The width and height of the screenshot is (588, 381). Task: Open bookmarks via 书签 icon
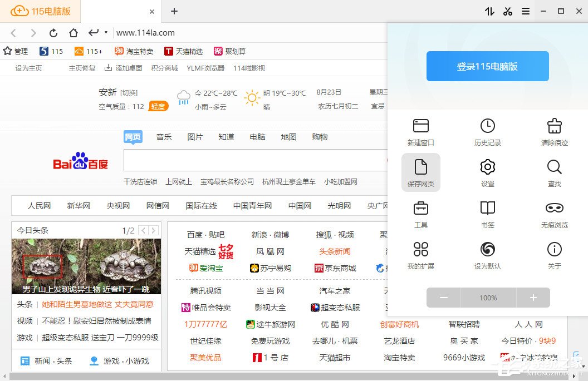tap(487, 212)
